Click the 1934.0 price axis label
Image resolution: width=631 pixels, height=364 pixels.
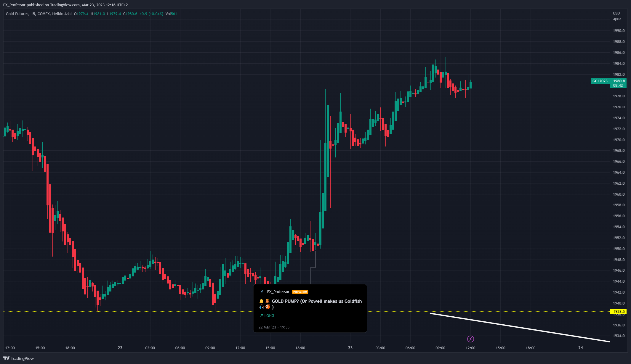click(619, 336)
